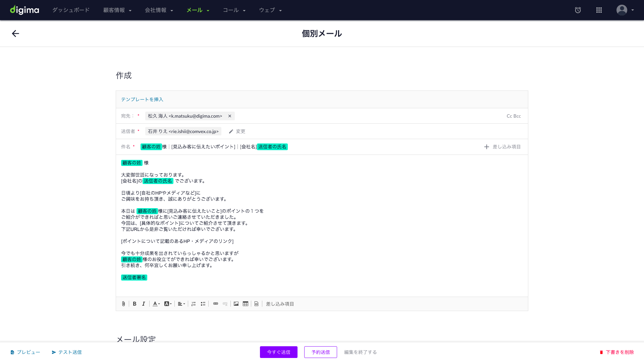This screenshot has width=644, height=362.
Task: Click the insert link icon
Action: tap(216, 304)
